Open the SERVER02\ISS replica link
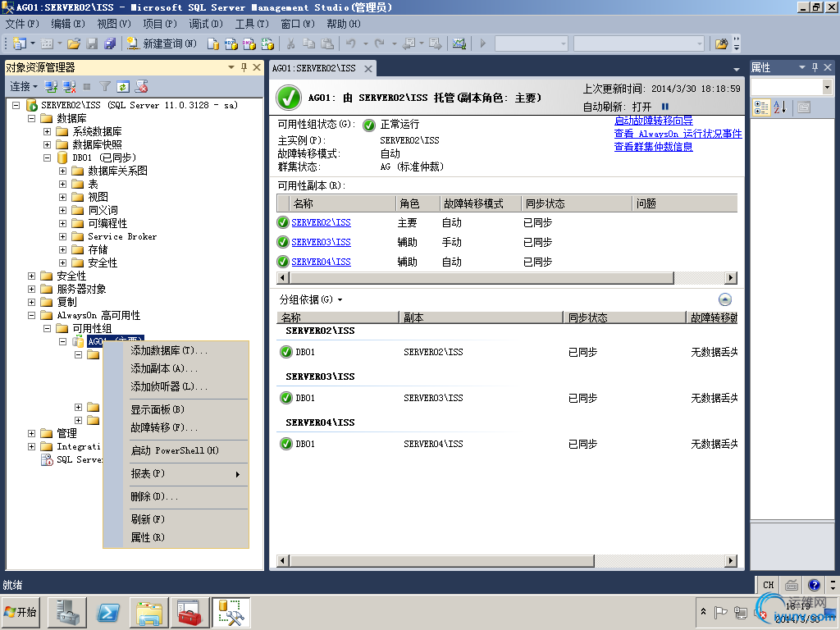The height and width of the screenshot is (630, 840). pyautogui.click(x=321, y=222)
